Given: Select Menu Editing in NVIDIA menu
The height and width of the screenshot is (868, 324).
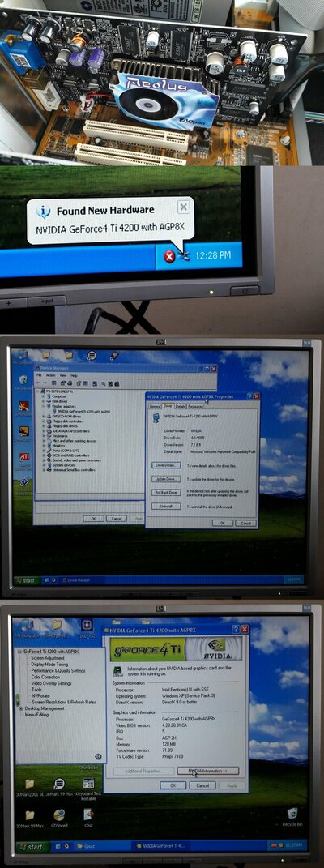Looking at the screenshot, I should (37, 715).
